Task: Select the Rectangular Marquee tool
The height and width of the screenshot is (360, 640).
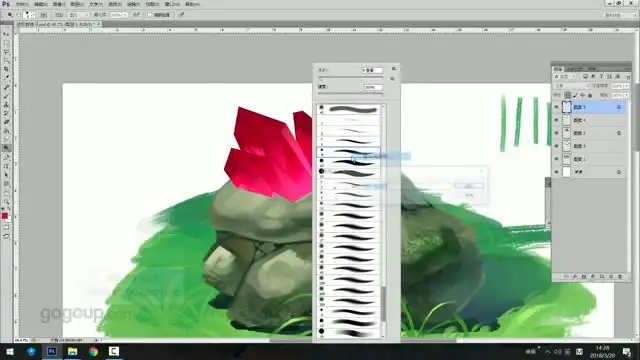Action: pos(6,43)
